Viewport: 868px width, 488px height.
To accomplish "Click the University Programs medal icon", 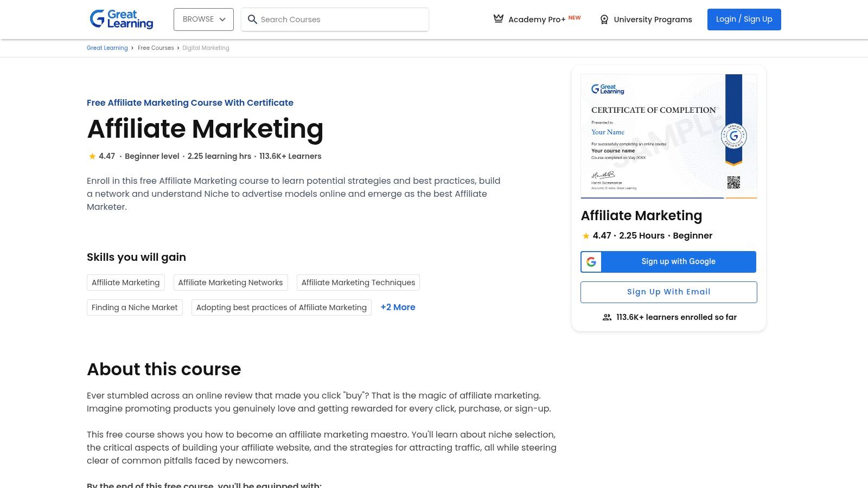I will pyautogui.click(x=604, y=20).
